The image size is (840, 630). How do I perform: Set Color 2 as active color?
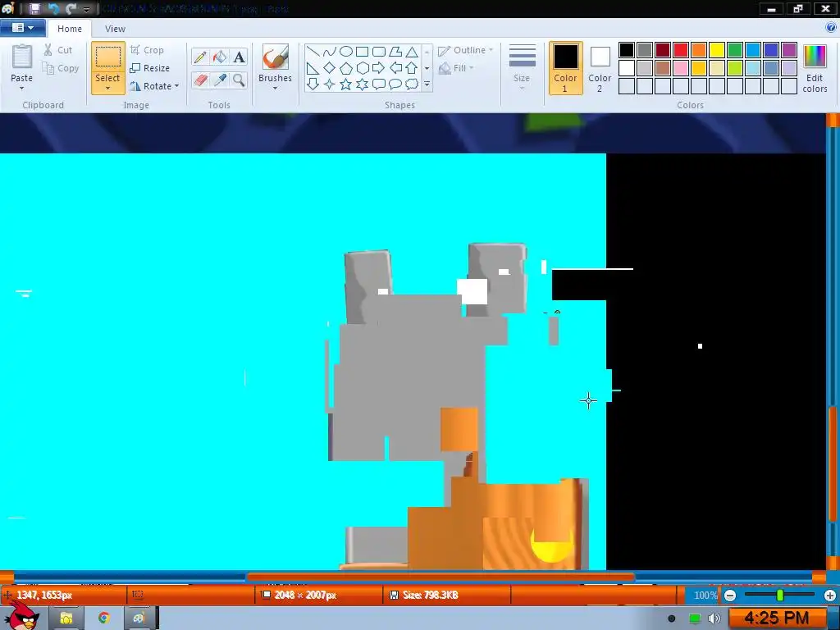600,68
